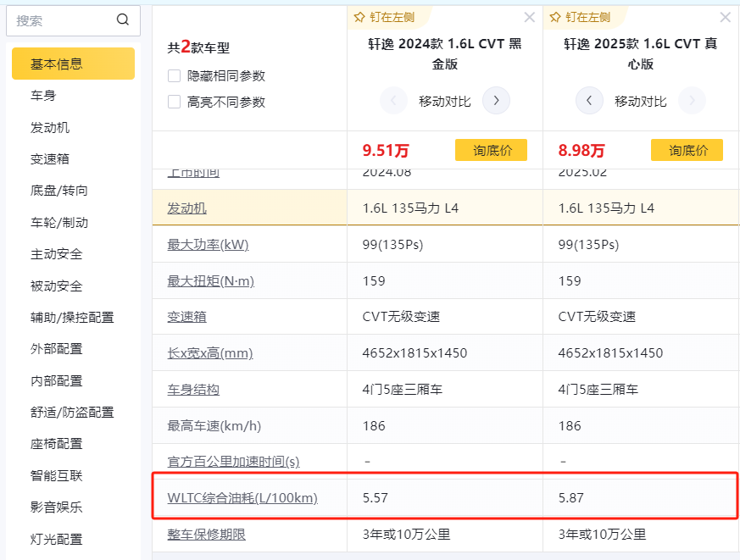Screen dimensions: 740x560
Task: Open the 内部配置 section
Action: [x=57, y=380]
